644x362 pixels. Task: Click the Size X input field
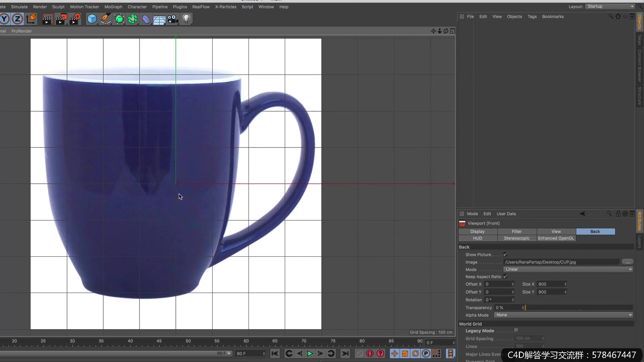pos(550,284)
